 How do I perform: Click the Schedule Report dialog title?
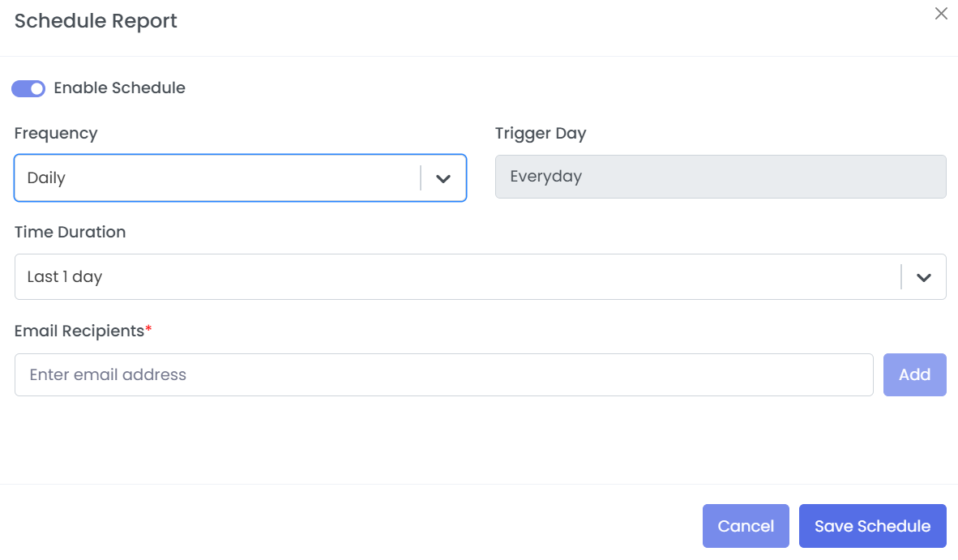96,22
